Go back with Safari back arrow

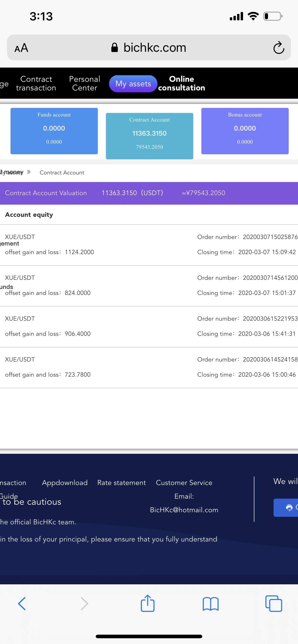click(22, 604)
